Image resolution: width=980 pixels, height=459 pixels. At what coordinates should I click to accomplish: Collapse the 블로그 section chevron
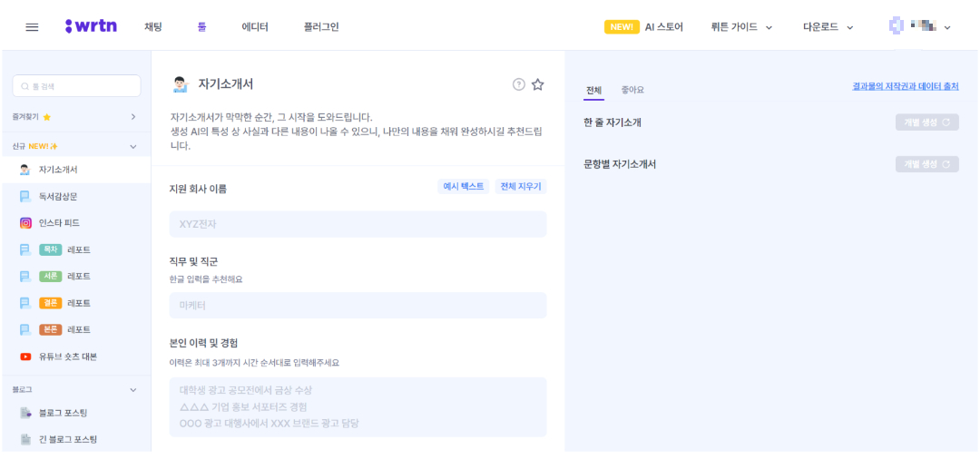(133, 390)
